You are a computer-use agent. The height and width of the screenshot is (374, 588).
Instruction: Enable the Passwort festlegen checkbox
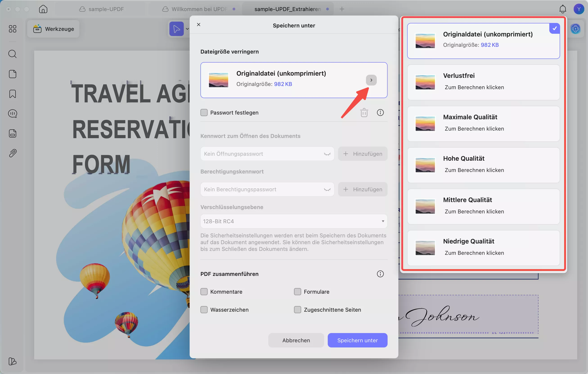tap(204, 113)
